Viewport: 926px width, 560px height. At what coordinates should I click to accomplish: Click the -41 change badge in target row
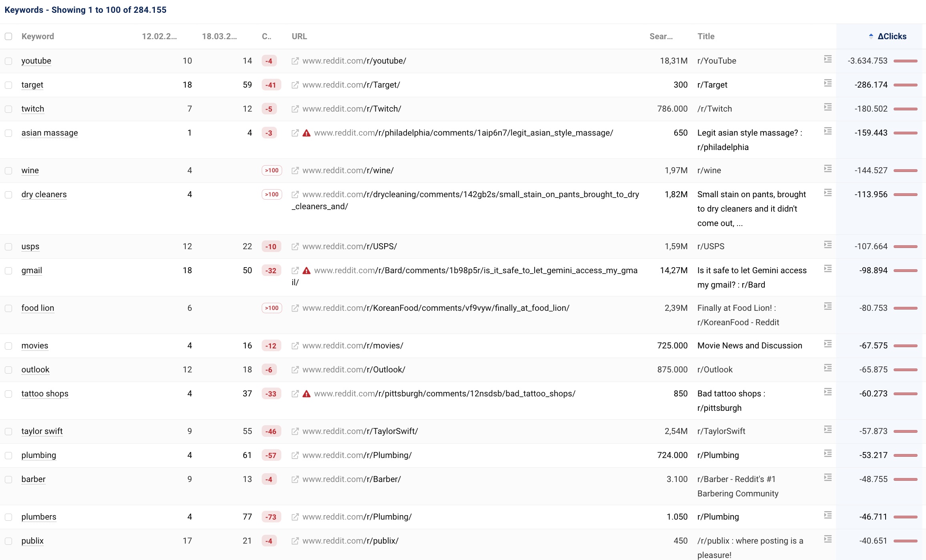[x=271, y=85]
